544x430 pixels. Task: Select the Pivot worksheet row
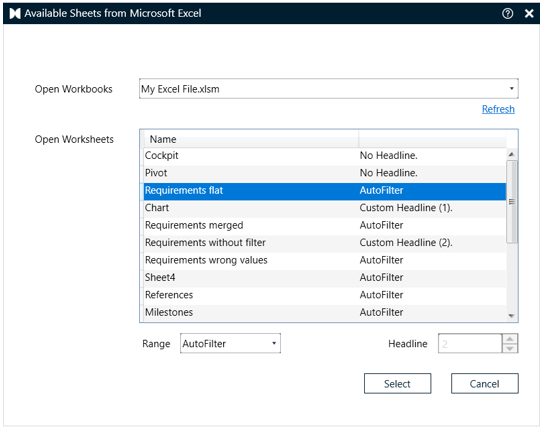325,173
